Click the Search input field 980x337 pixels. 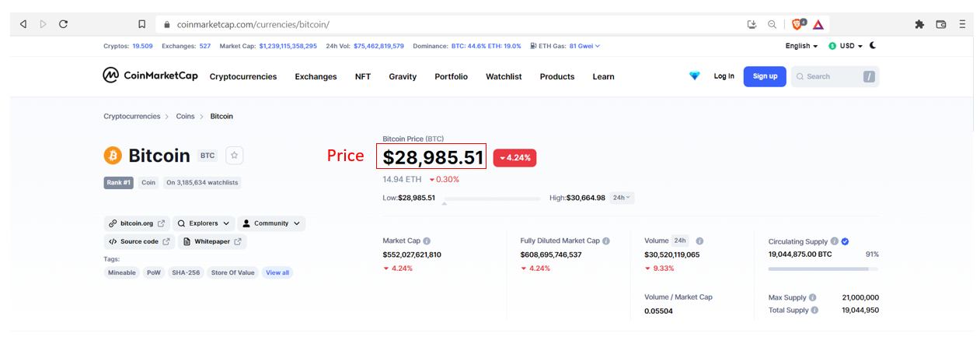tap(835, 76)
